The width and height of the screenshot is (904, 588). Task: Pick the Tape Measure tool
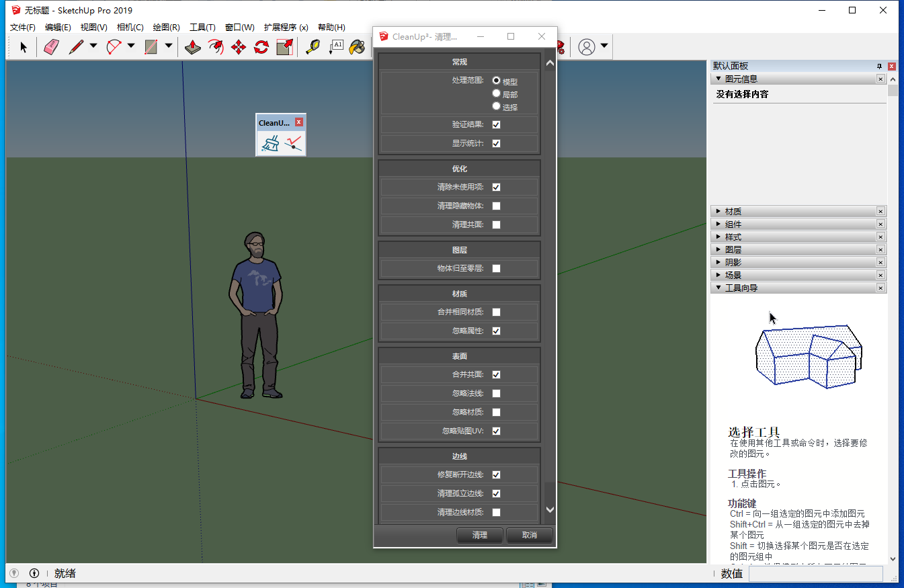coord(313,47)
